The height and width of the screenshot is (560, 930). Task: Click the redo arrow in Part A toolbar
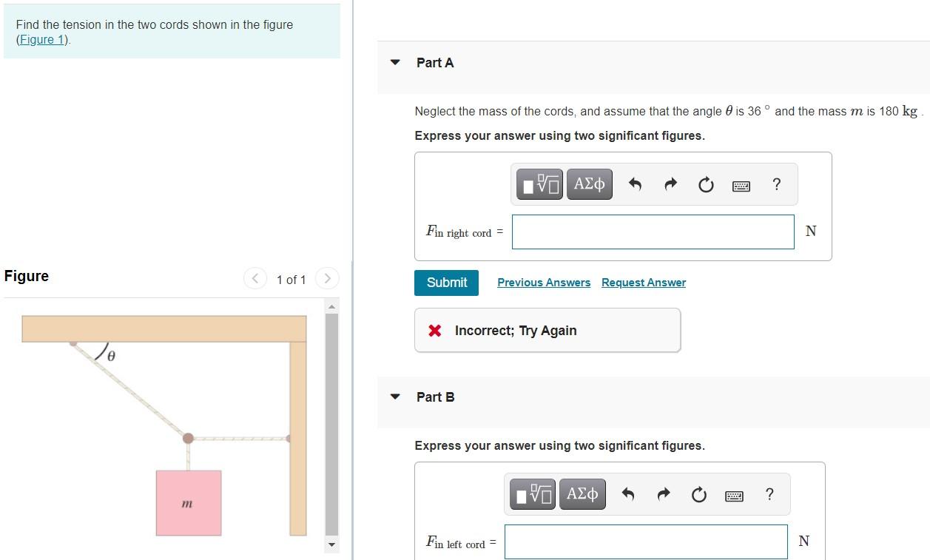coord(670,185)
